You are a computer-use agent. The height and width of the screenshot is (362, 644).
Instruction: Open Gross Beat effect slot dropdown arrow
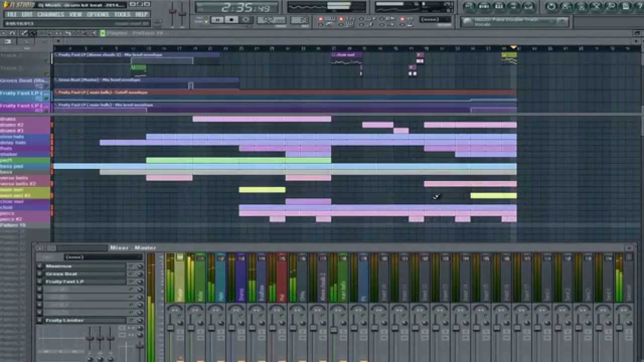point(40,274)
